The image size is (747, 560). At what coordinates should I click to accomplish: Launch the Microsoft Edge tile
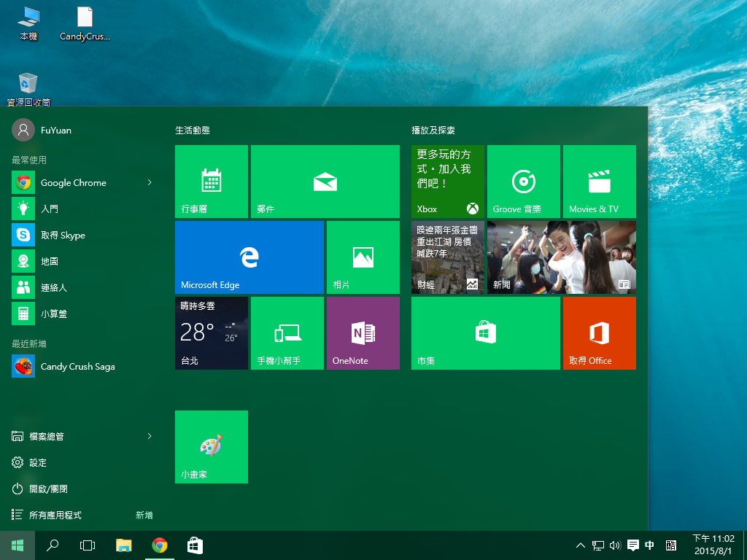249,257
